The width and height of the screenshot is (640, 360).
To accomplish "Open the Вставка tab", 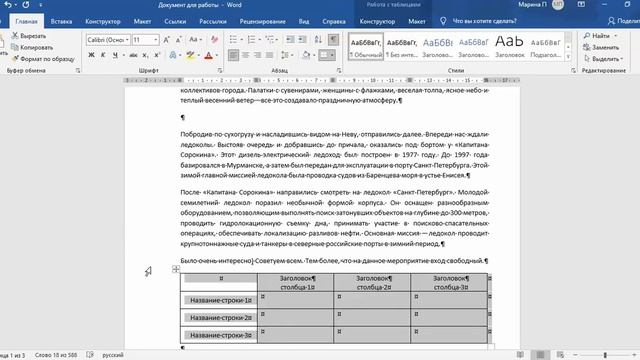I will pyautogui.click(x=61, y=21).
